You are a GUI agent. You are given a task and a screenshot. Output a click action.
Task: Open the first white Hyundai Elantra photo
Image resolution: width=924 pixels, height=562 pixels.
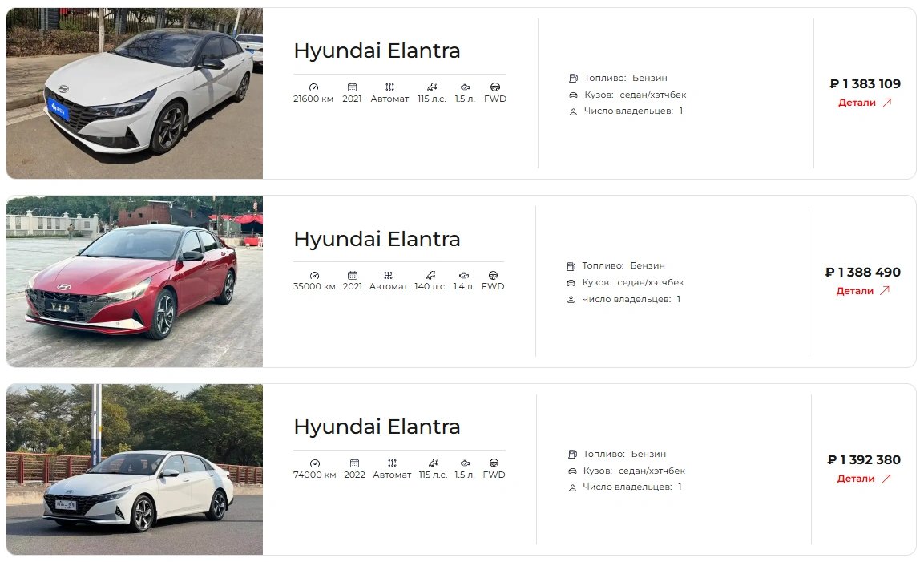pyautogui.click(x=135, y=93)
